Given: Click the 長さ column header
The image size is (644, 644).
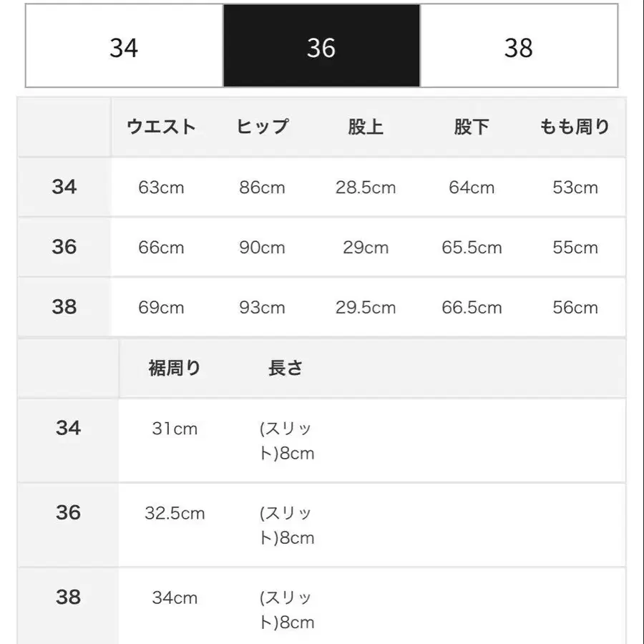Looking at the screenshot, I should pos(286,367).
